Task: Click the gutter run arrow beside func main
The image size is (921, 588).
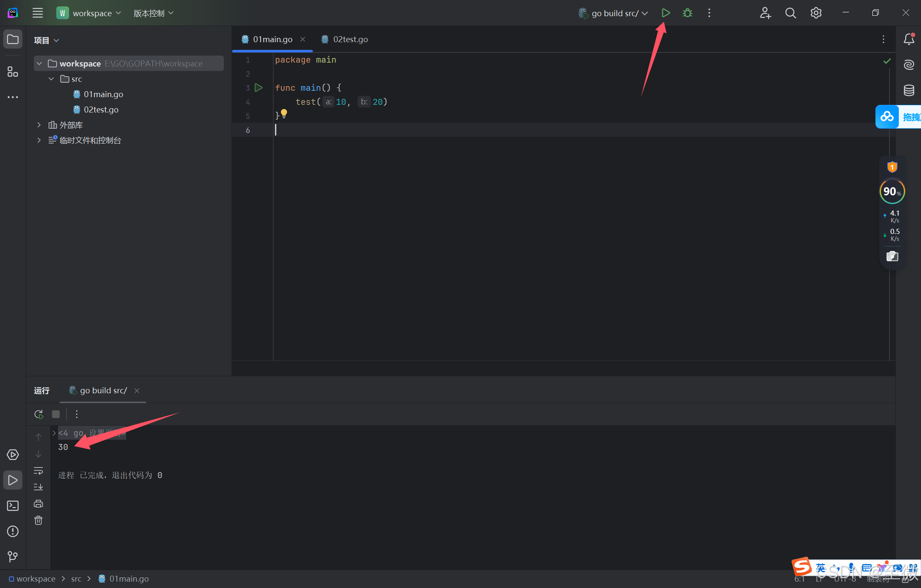Action: (258, 88)
